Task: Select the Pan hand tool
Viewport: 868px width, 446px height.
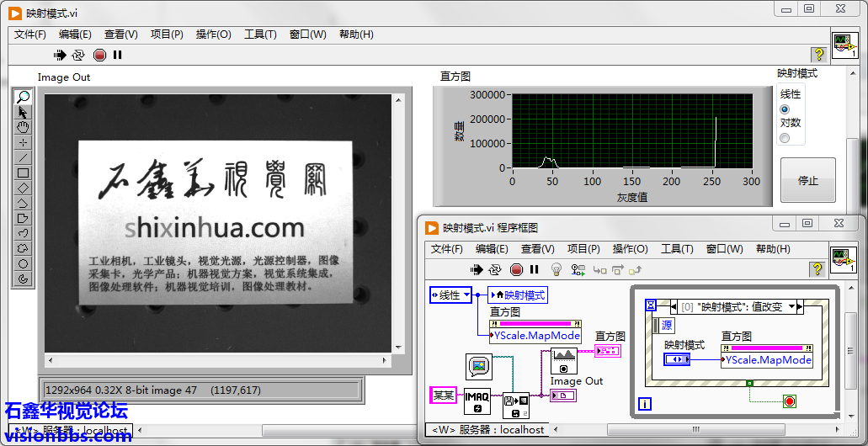Action: tap(23, 127)
